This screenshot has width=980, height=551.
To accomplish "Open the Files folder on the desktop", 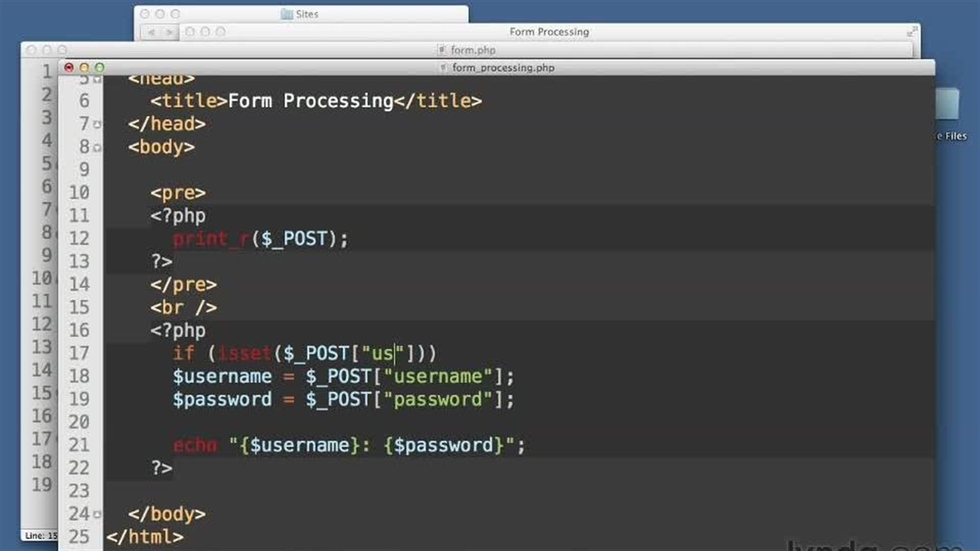I will 949,107.
